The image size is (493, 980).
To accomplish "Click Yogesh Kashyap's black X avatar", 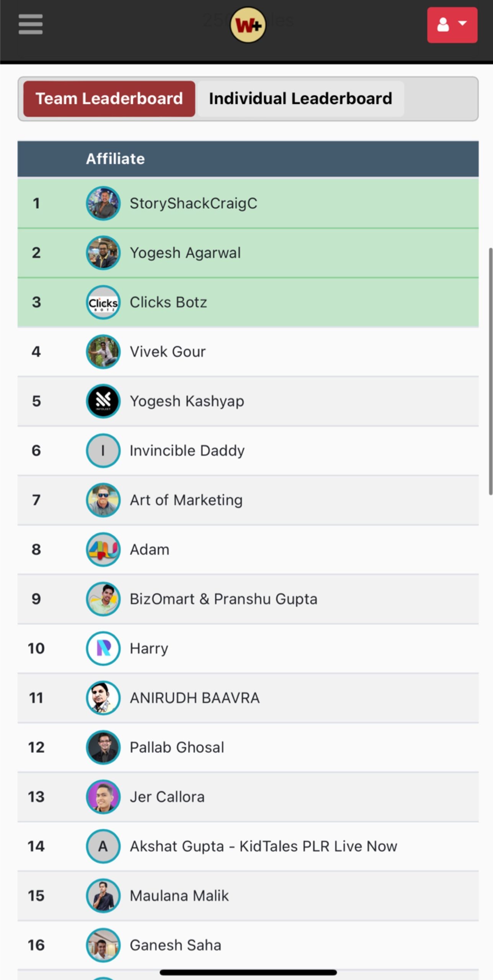I will [103, 401].
